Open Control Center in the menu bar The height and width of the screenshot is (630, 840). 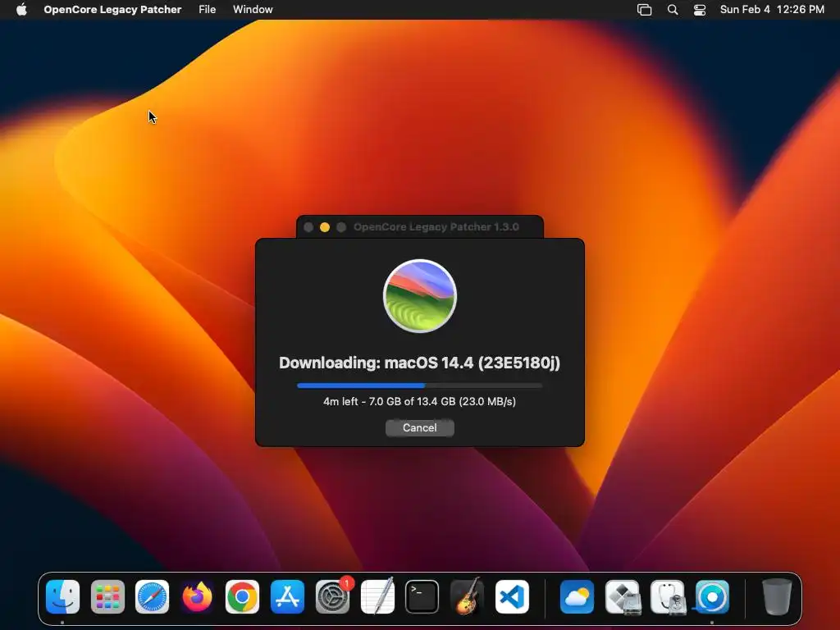tap(700, 10)
